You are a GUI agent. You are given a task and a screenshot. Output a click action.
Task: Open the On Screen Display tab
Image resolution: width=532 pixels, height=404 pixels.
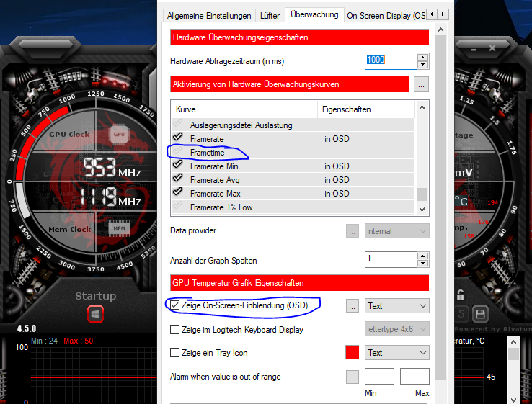click(386, 16)
